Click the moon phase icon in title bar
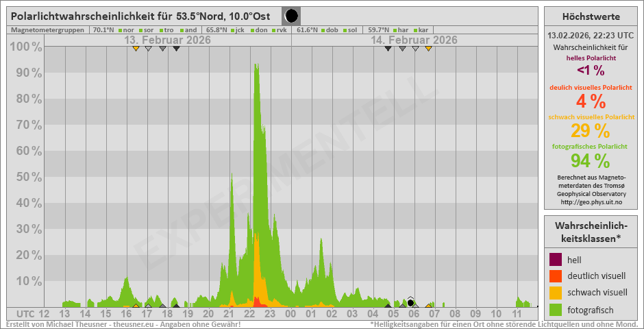The width and height of the screenshot is (644, 329). [291, 16]
